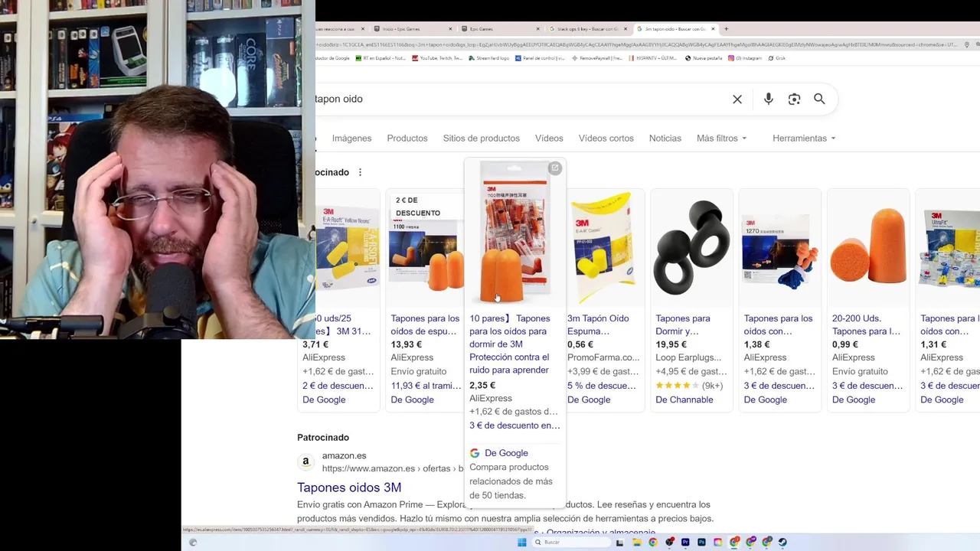Open the product popup in new window icon
This screenshot has height=551, width=980.
[x=555, y=168]
